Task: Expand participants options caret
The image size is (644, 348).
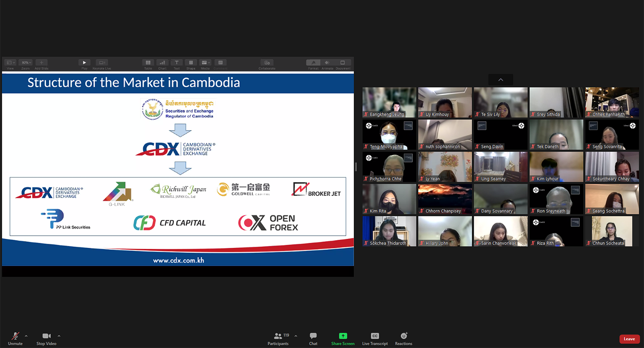Action: (x=296, y=336)
